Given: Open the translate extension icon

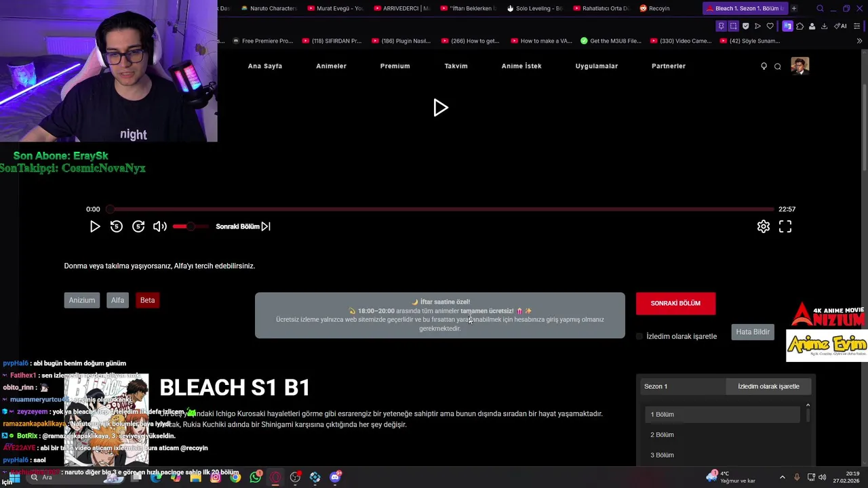Looking at the screenshot, I should tap(787, 26).
